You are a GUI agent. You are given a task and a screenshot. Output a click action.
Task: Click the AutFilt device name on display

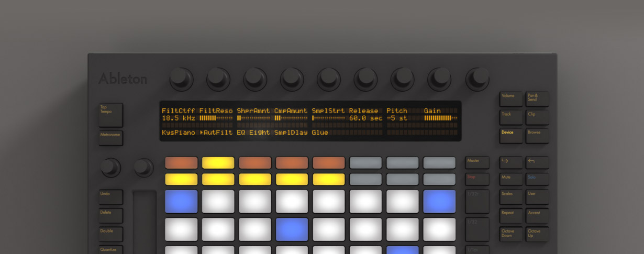pyautogui.click(x=216, y=133)
